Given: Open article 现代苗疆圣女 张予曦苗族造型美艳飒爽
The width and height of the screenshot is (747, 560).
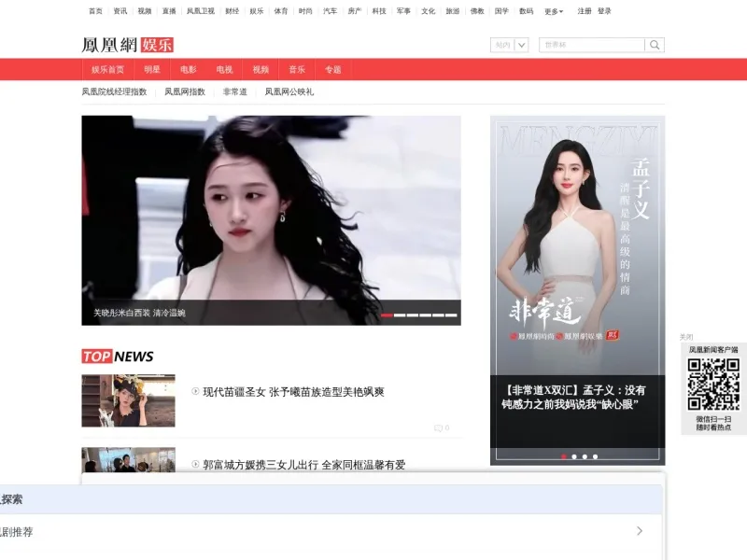Looking at the screenshot, I should pyautogui.click(x=293, y=392).
